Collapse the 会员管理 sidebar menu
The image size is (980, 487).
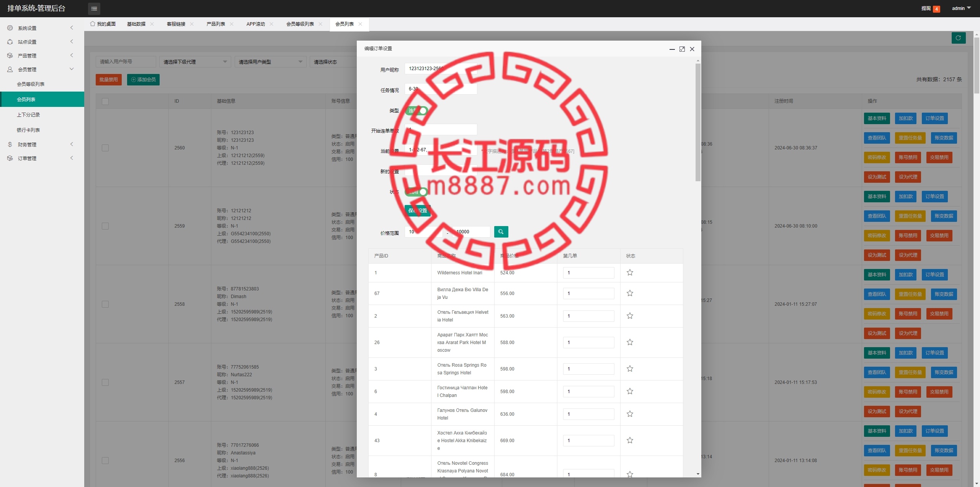42,69
